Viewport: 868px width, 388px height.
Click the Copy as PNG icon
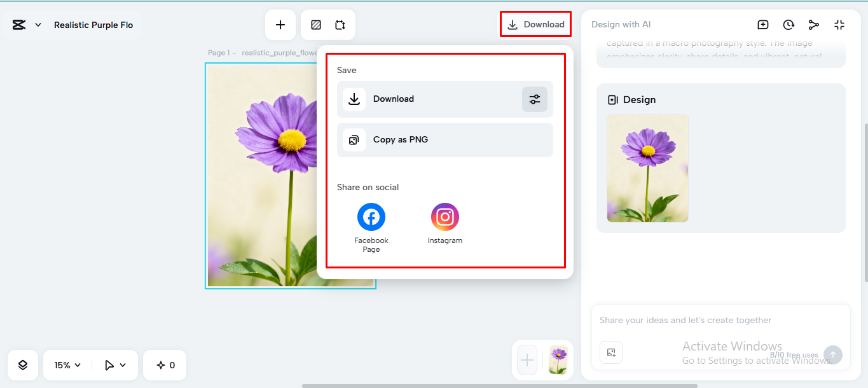click(x=354, y=140)
